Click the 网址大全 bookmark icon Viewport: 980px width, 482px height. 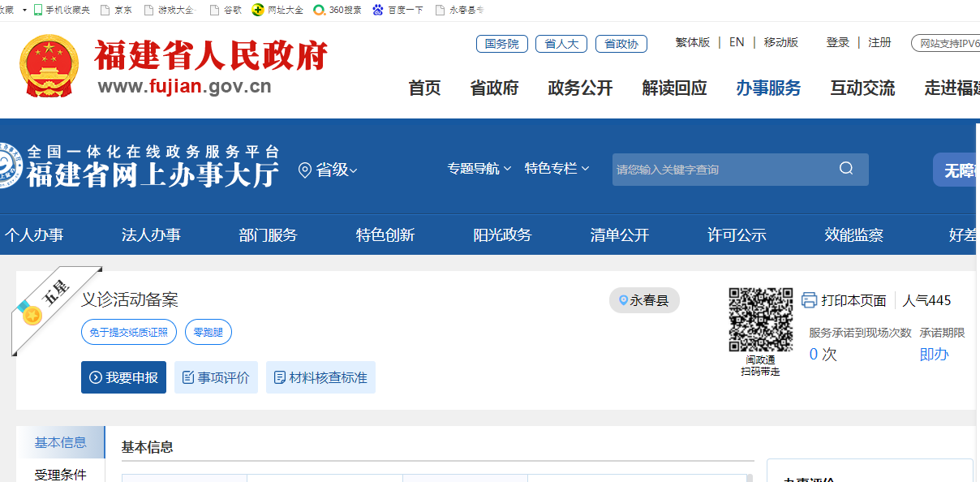258,10
